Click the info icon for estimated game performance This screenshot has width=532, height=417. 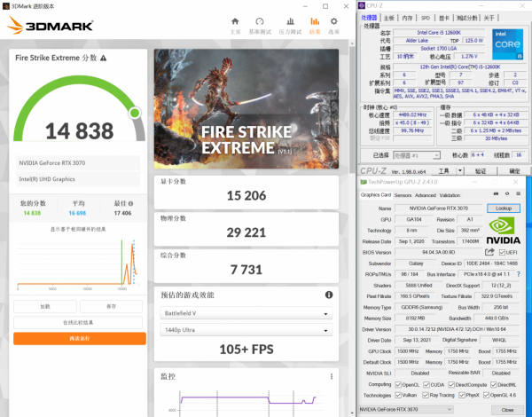(329, 295)
